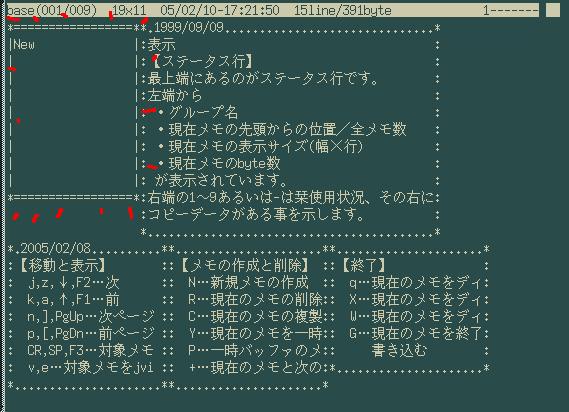569x412 pixels.
Task: Click the 'C…現在のメモの複製' command line
Action: (x=255, y=317)
